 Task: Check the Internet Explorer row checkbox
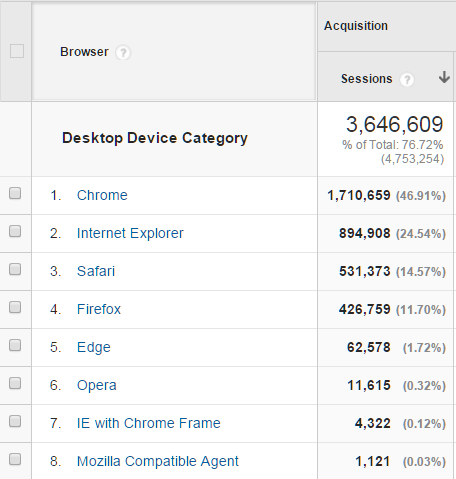(15, 231)
